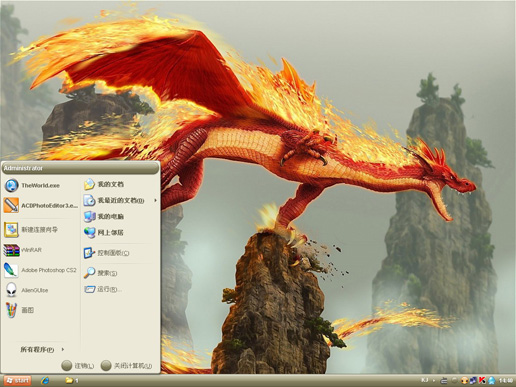This screenshot has height=387, width=516.
Task: Click the 注销 log off button
Action: click(x=78, y=366)
